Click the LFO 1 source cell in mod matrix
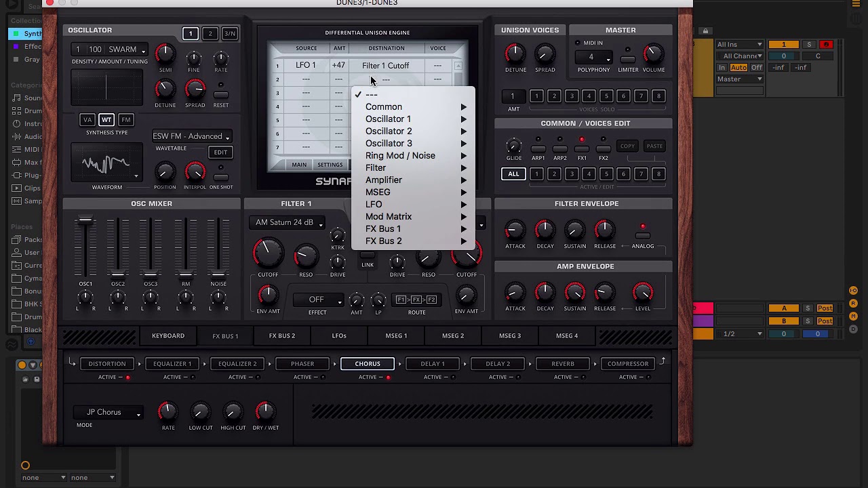The height and width of the screenshot is (488, 868). (x=306, y=66)
